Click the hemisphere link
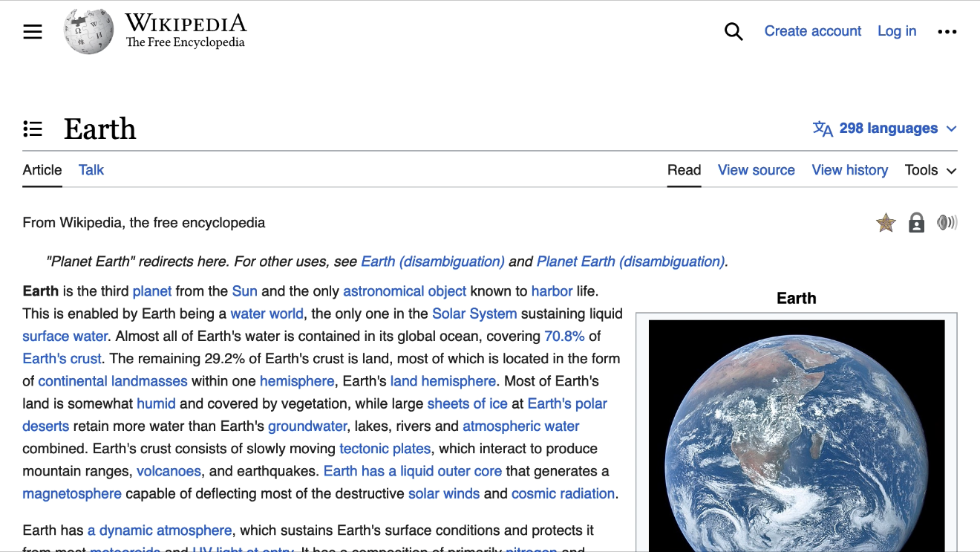 click(297, 381)
